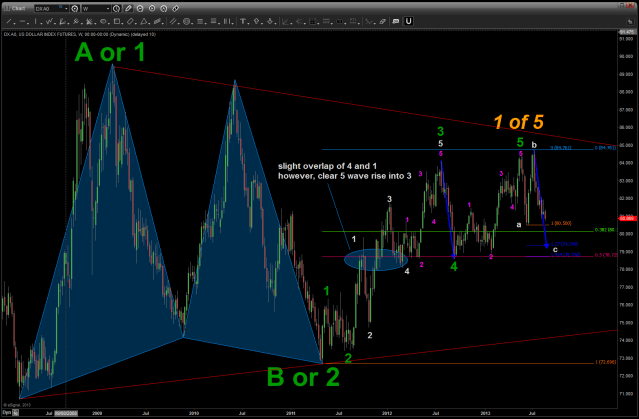Select the Fibonacci circles tool
Viewport: 639px width, 419px height.
(187, 21)
